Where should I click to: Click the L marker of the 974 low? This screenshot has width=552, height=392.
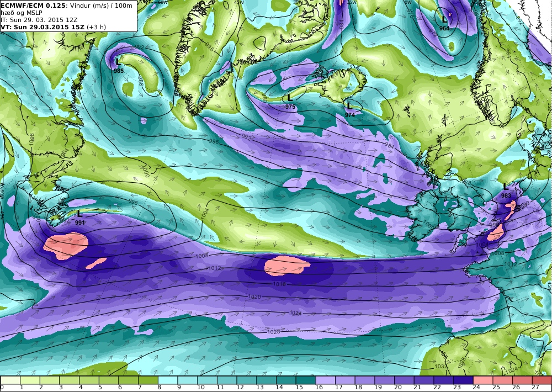349,105
